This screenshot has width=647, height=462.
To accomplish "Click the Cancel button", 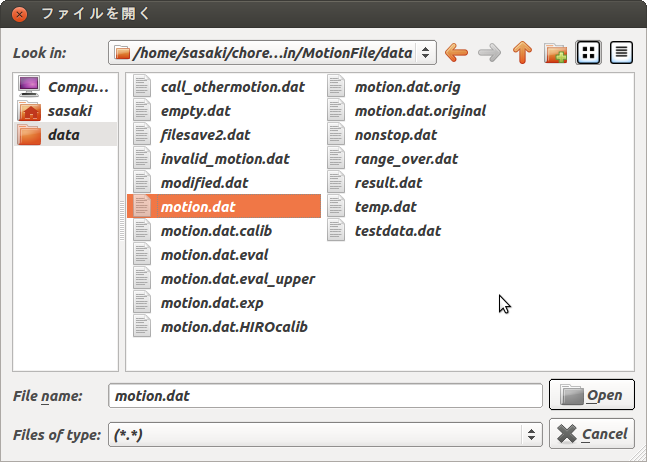I will (592, 434).
